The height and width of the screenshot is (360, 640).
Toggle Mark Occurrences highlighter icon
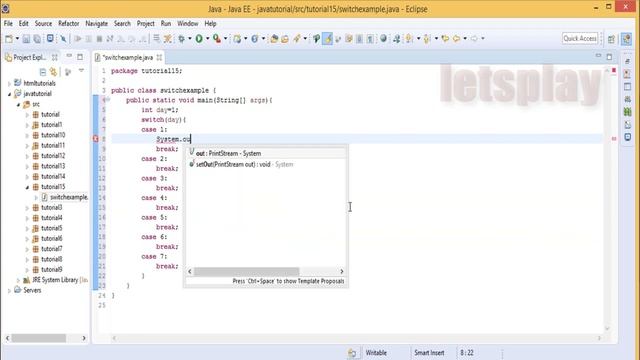pyautogui.click(x=327, y=39)
